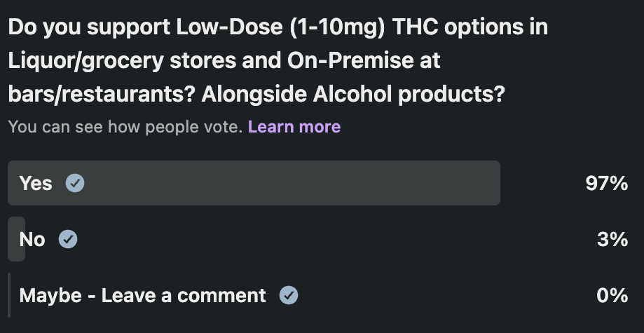Click the poll question heading text

[x=277, y=60]
